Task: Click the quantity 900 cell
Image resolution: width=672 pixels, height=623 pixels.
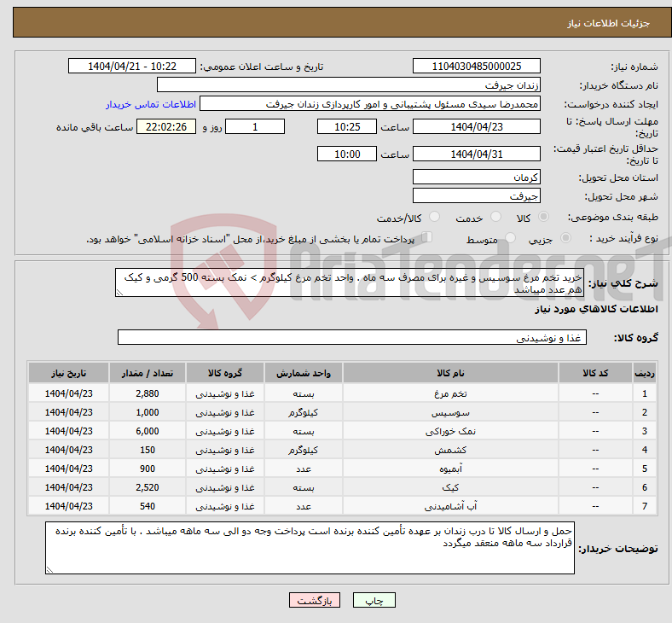Action: (148, 469)
